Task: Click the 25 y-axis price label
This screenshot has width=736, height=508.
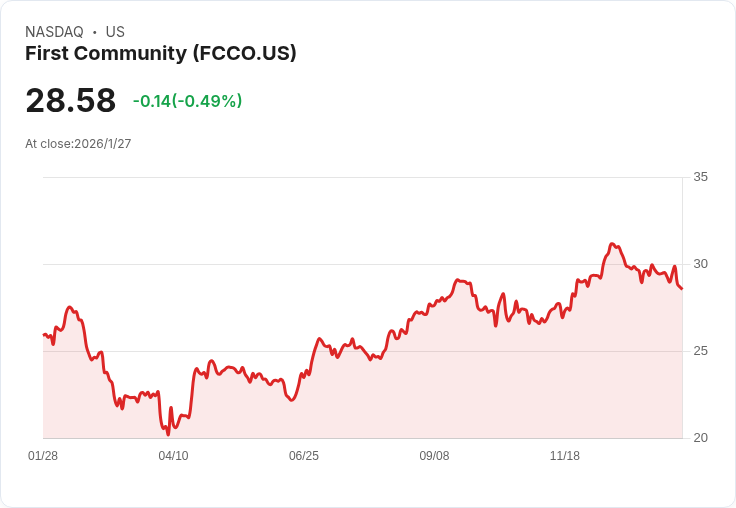Action: coord(700,351)
